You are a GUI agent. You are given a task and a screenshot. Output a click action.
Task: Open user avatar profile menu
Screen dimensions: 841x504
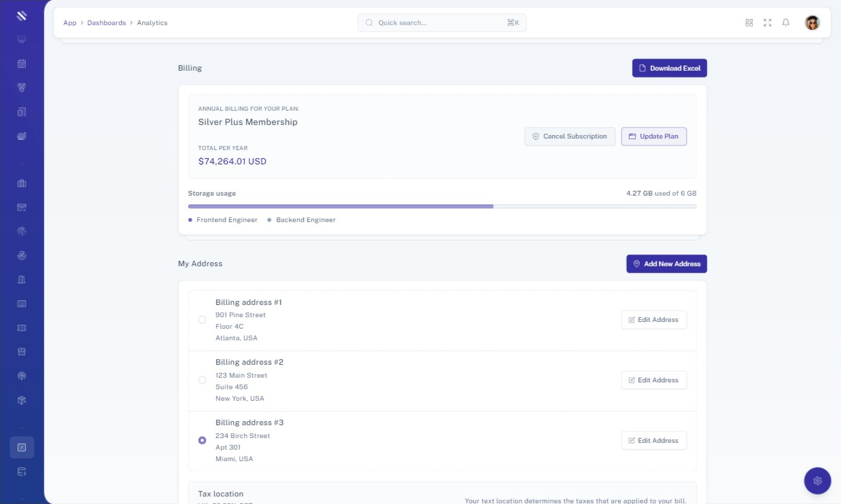click(812, 23)
